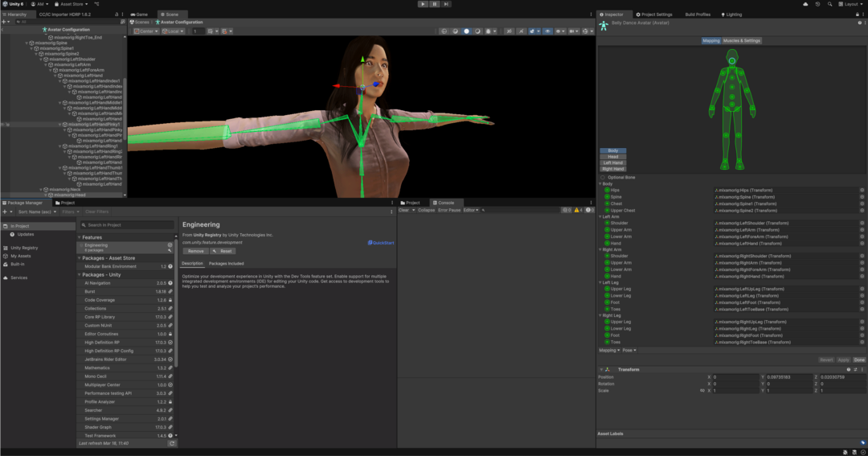Open the global search magnifier icon
Screen dimensions: 868x456
829,4
